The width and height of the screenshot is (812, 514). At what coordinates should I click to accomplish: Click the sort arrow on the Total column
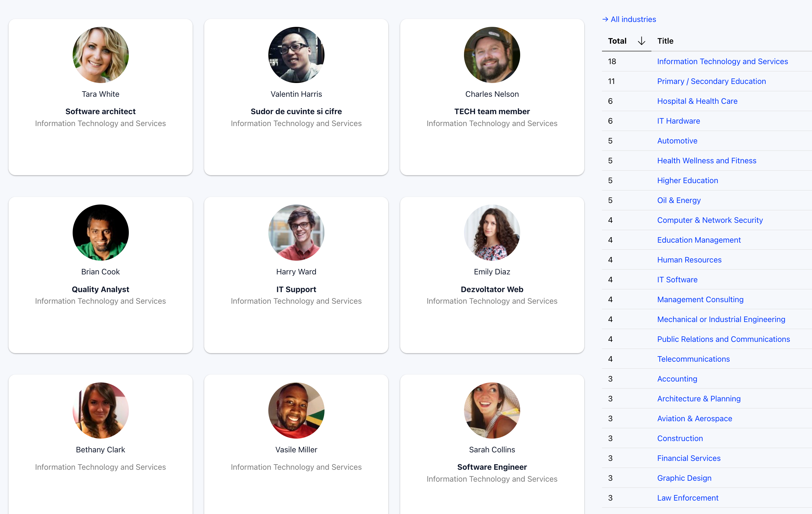[x=641, y=41]
